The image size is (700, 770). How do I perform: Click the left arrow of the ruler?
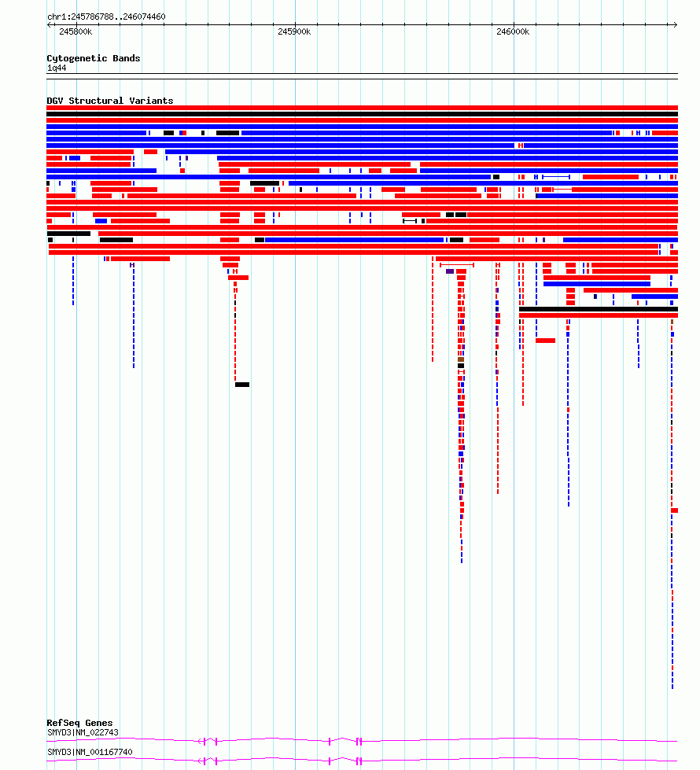[49, 24]
